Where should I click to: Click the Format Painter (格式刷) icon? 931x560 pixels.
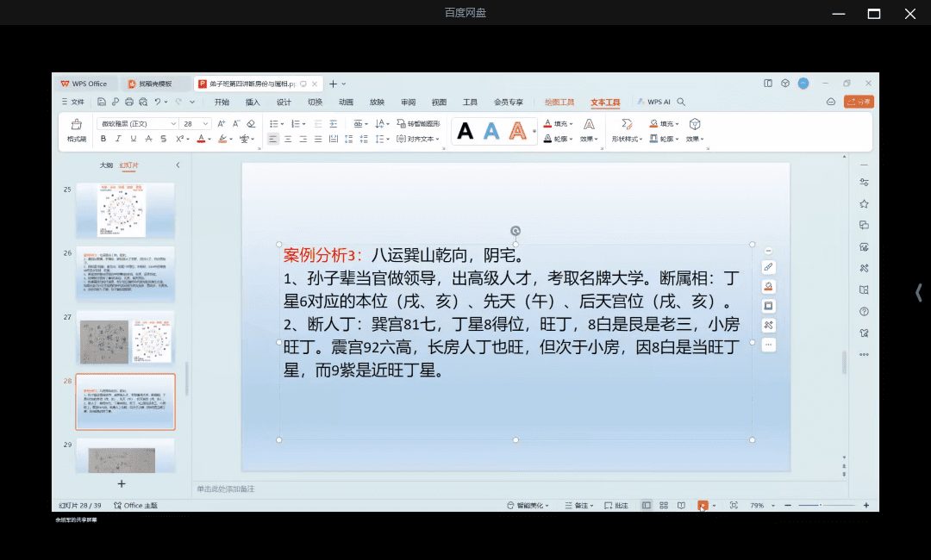coord(76,126)
